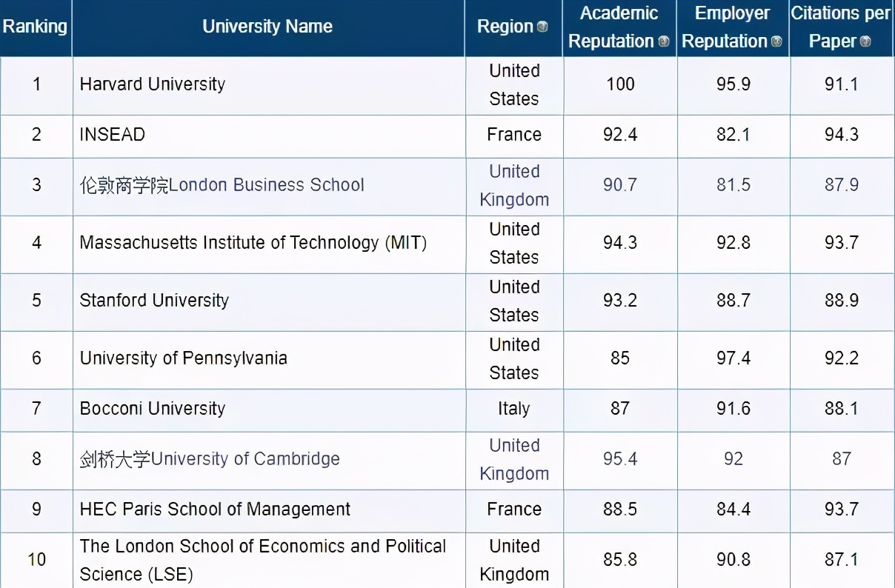Click the Stanford University name cell
895x588 pixels.
[x=154, y=301]
